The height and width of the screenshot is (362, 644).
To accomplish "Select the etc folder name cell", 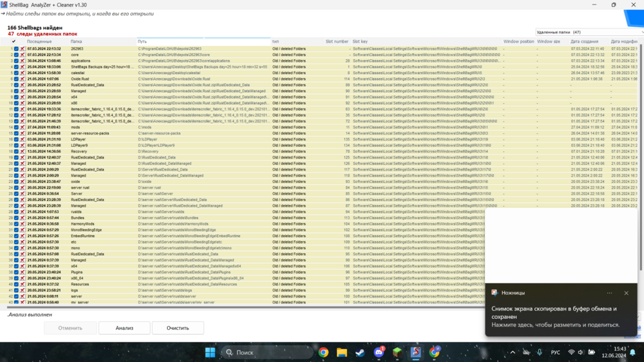I will point(73,242).
